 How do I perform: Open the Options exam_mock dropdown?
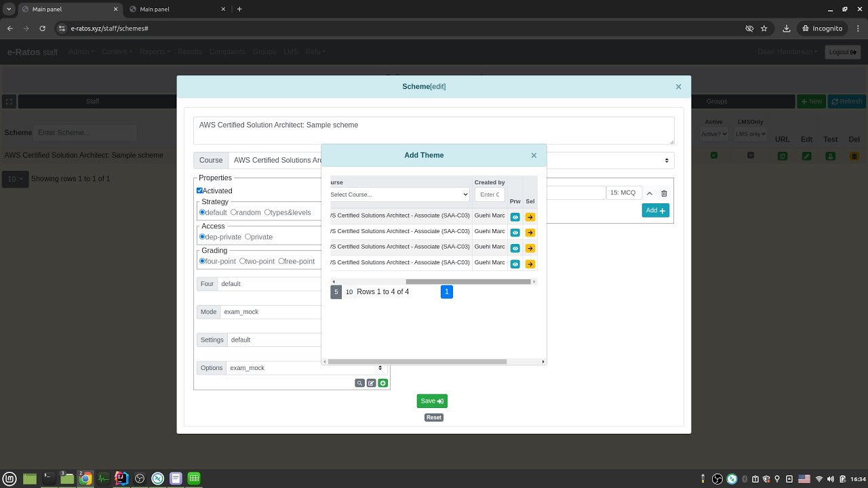[306, 368]
